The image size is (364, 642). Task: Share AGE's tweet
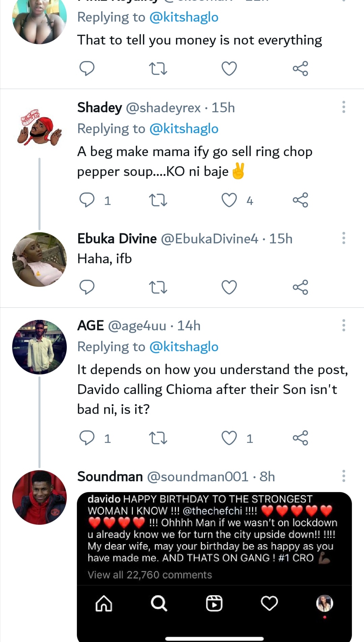tap(300, 438)
